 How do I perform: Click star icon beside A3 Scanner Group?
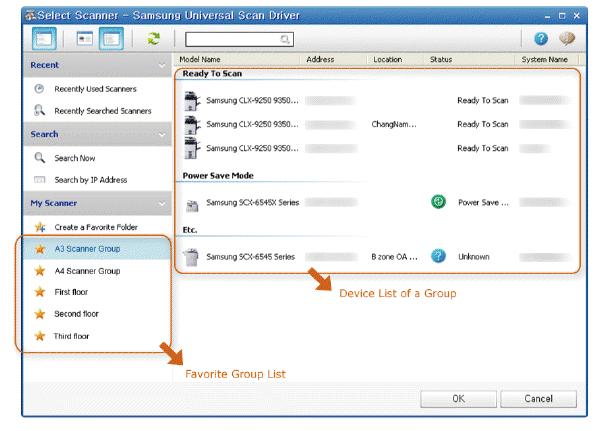pos(40,249)
